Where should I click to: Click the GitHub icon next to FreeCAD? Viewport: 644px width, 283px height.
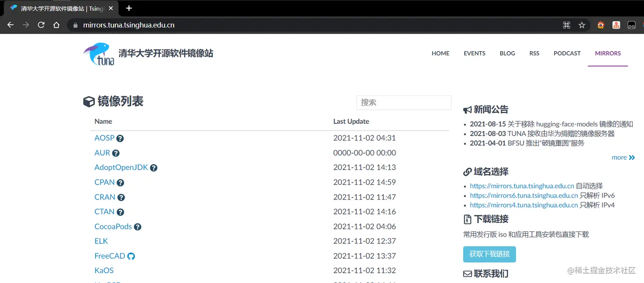tap(131, 256)
